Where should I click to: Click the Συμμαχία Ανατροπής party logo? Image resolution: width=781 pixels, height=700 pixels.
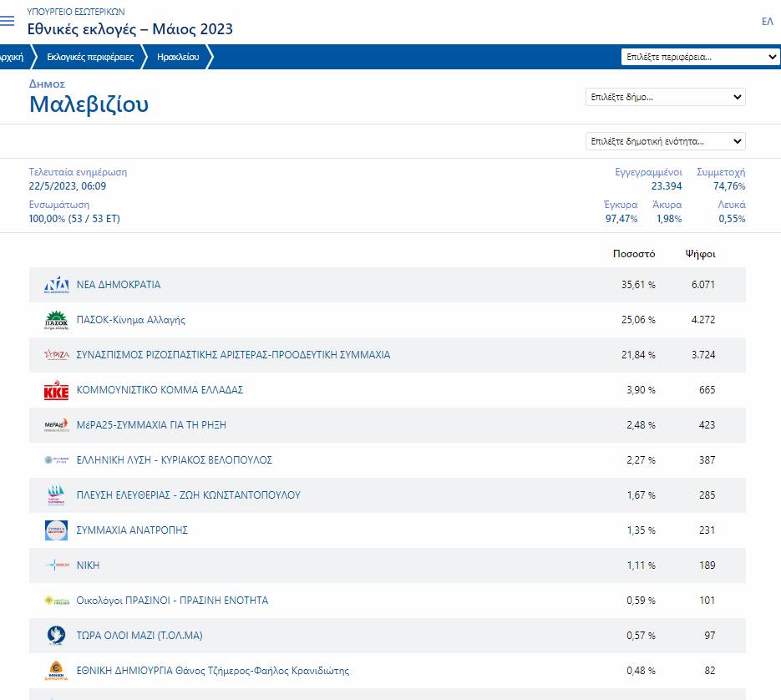click(56, 530)
